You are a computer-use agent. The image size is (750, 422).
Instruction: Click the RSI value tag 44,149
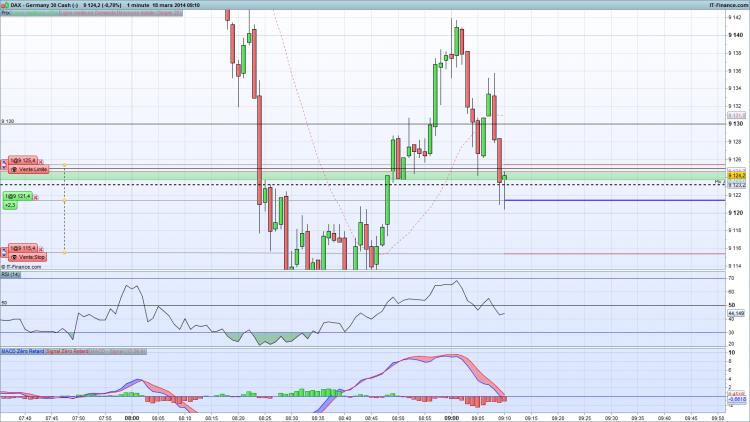pos(737,313)
